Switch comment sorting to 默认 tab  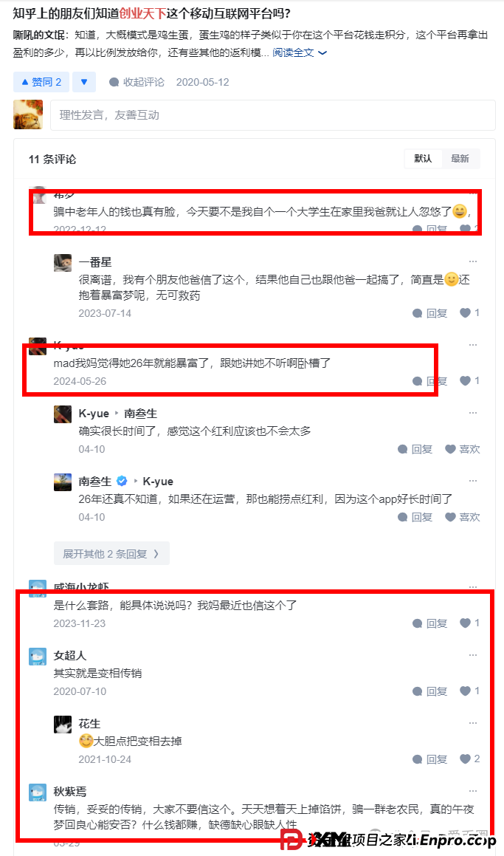(x=423, y=158)
